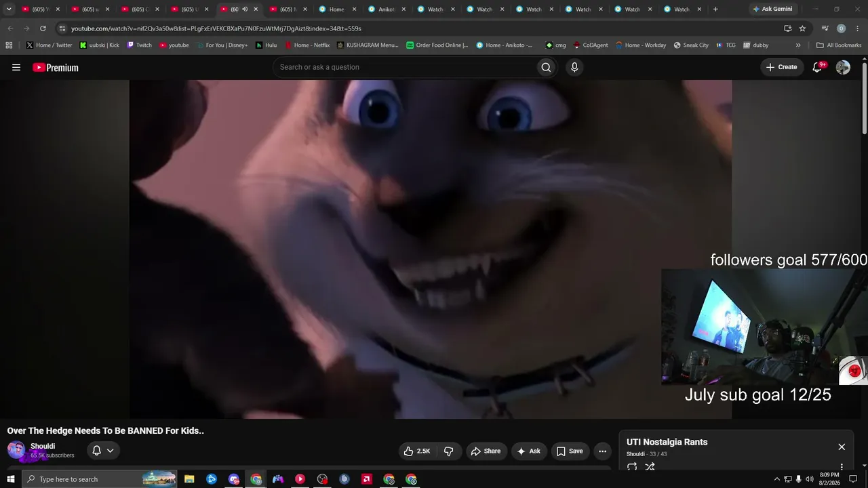The height and width of the screenshot is (488, 868).
Task: Show more bookmarks overflow chevron
Action: (x=798, y=45)
